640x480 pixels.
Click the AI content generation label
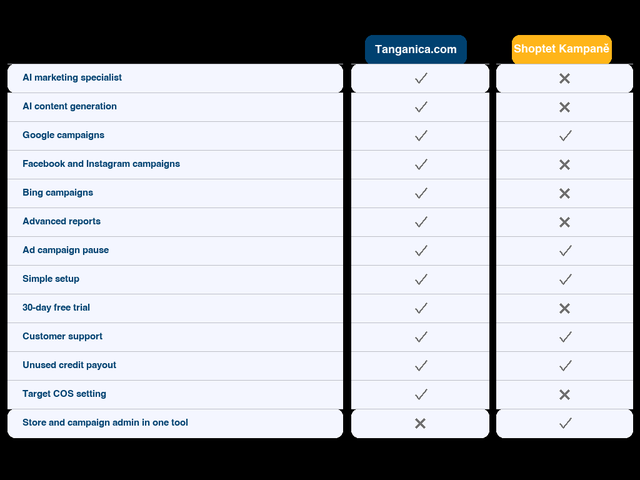point(69,106)
